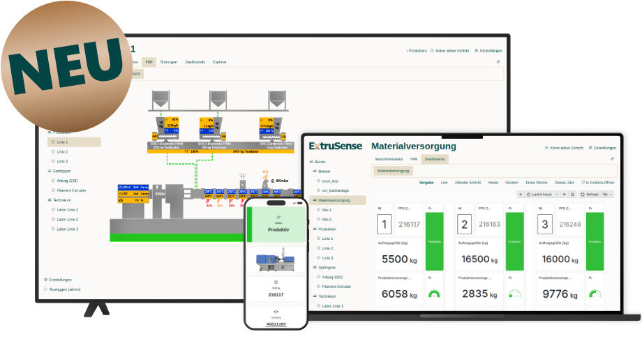The width and height of the screenshot is (642, 364).
Task: Click the Materialversorgung dashboard sub-tab
Action: click(393, 171)
